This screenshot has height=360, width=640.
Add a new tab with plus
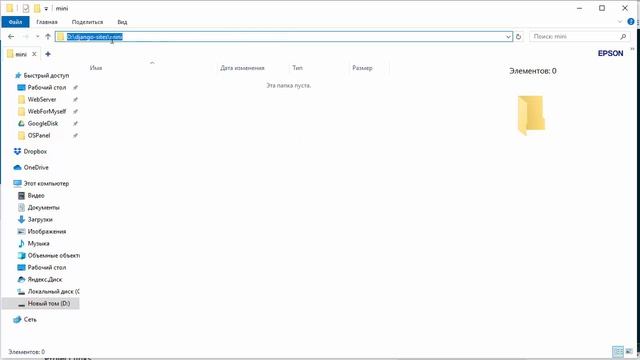pos(48,54)
